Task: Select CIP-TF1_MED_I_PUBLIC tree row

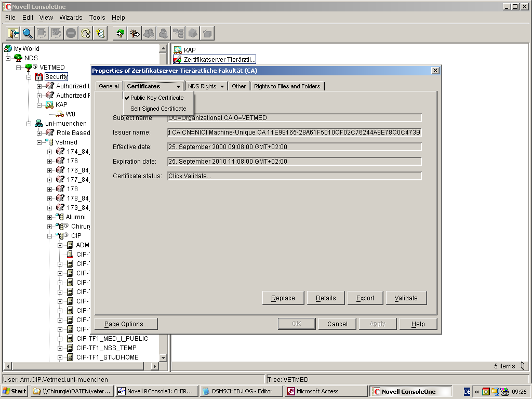Action: point(112,339)
